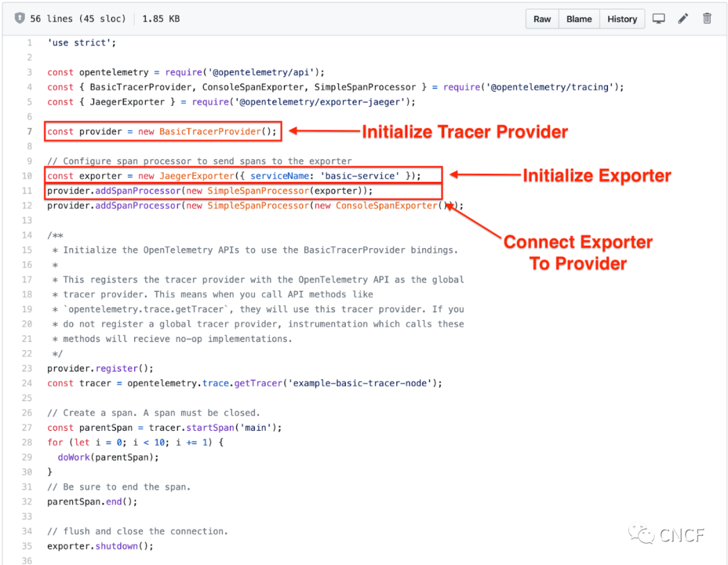This screenshot has height=565, width=728.
Task: Click 'example-basic-tracer-node' string
Action: 360,383
